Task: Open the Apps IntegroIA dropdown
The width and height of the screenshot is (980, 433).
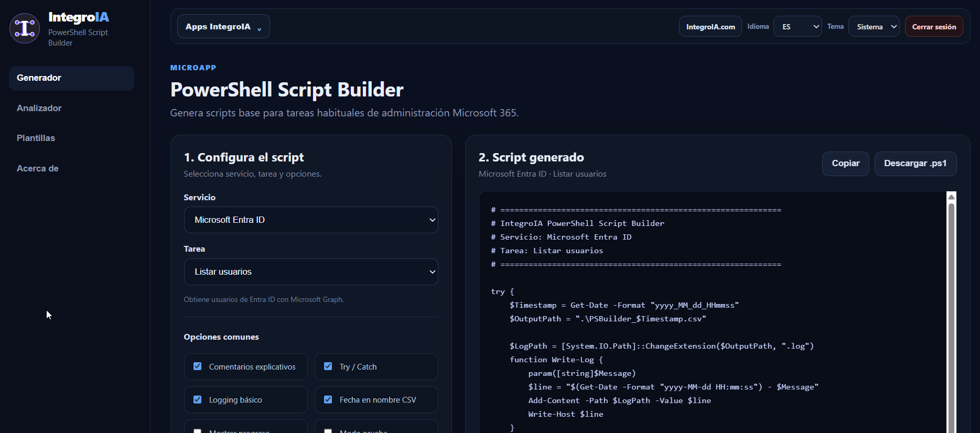Action: pos(223,26)
